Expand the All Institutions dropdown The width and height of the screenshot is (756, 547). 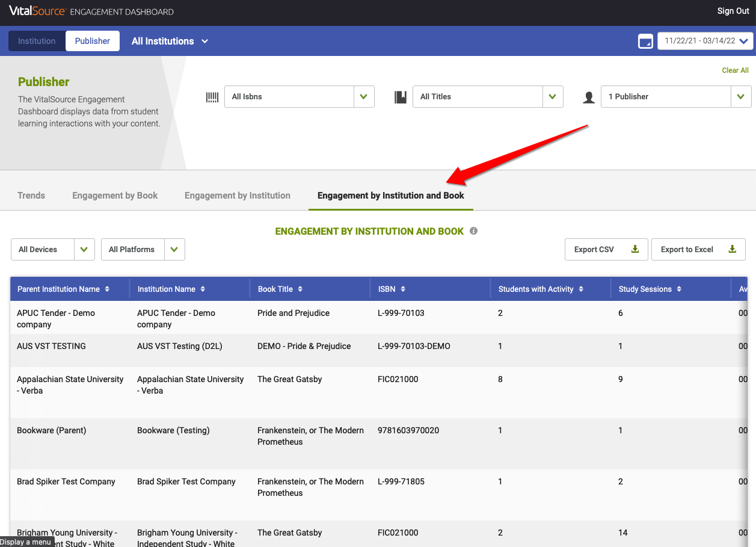click(170, 41)
